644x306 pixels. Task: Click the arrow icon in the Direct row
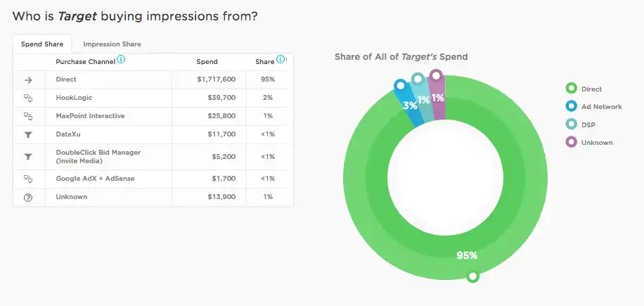tap(28, 79)
